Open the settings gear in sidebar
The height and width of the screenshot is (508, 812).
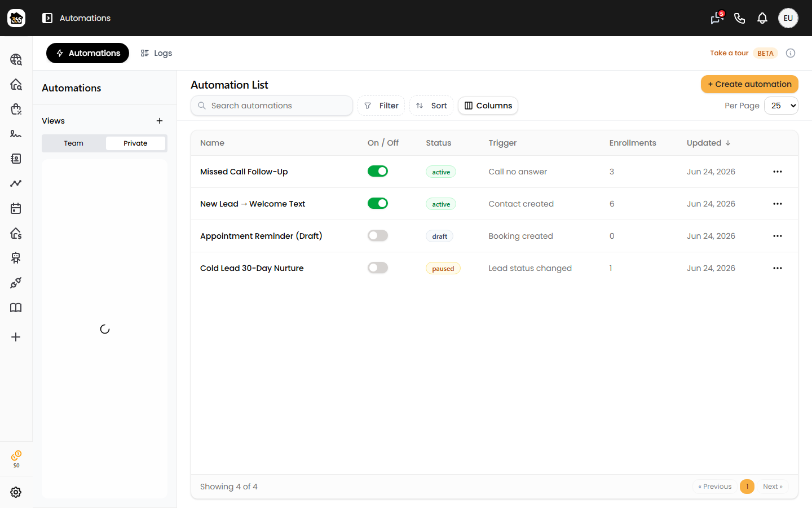click(16, 492)
